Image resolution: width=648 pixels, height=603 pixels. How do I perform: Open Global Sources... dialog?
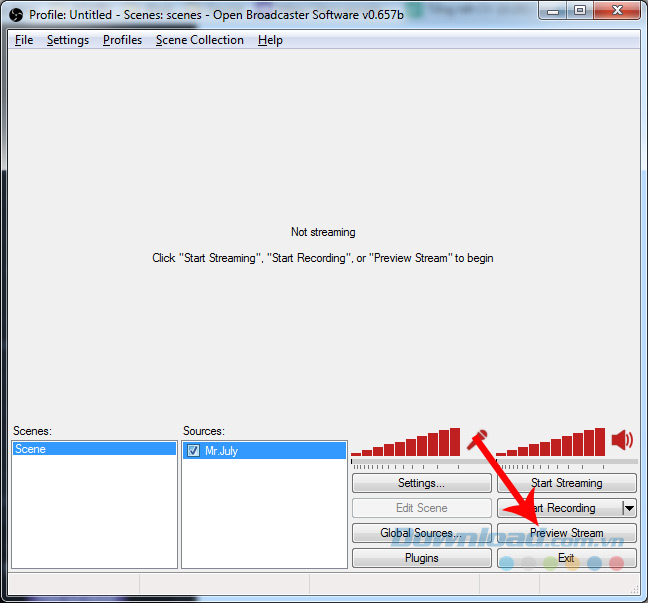(422, 533)
